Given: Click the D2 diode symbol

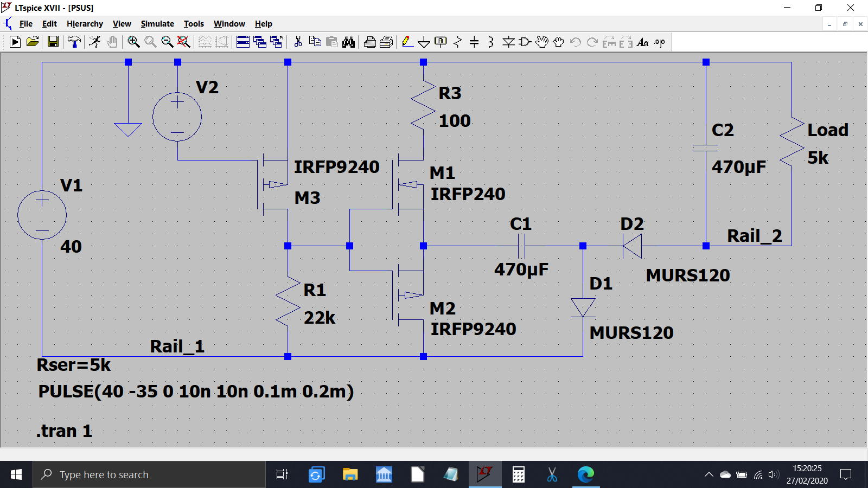Looking at the screenshot, I should (x=633, y=246).
